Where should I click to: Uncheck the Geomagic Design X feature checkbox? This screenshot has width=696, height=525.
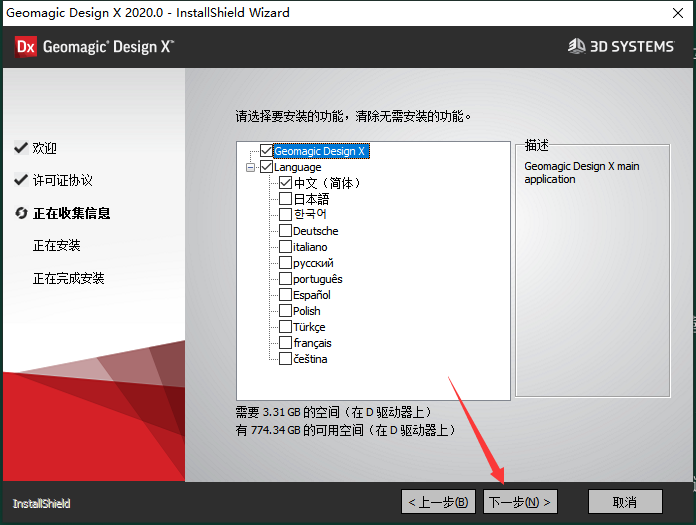tap(266, 151)
